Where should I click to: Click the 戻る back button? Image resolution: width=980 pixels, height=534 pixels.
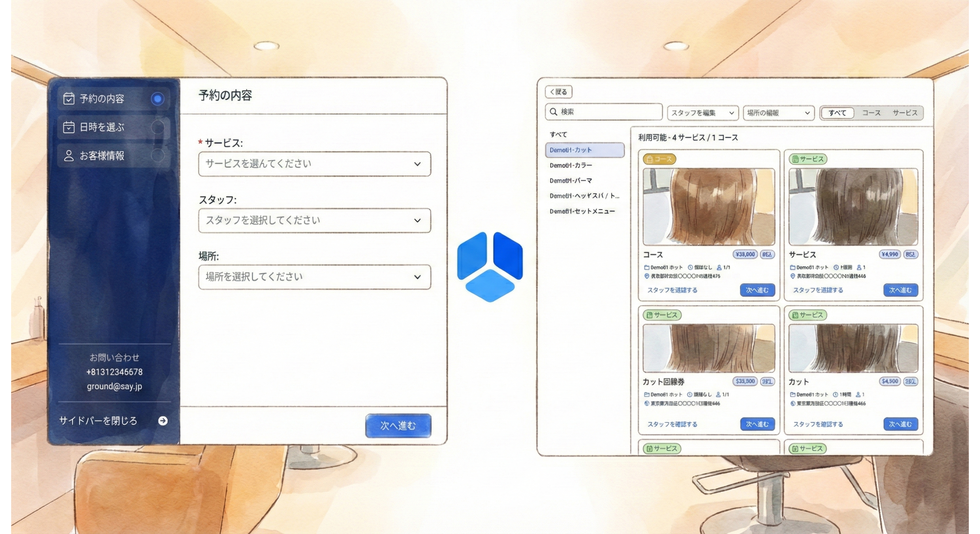(x=559, y=92)
